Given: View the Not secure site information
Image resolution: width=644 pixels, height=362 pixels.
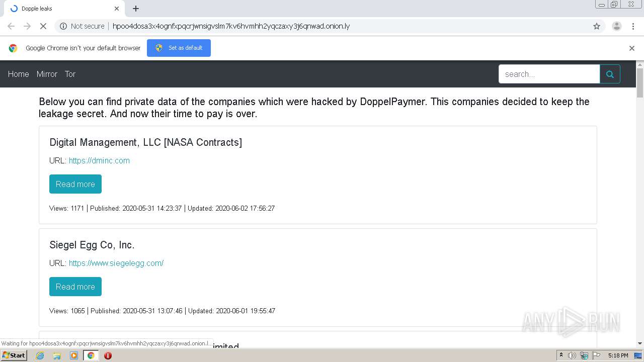Looking at the screenshot, I should click(x=82, y=26).
